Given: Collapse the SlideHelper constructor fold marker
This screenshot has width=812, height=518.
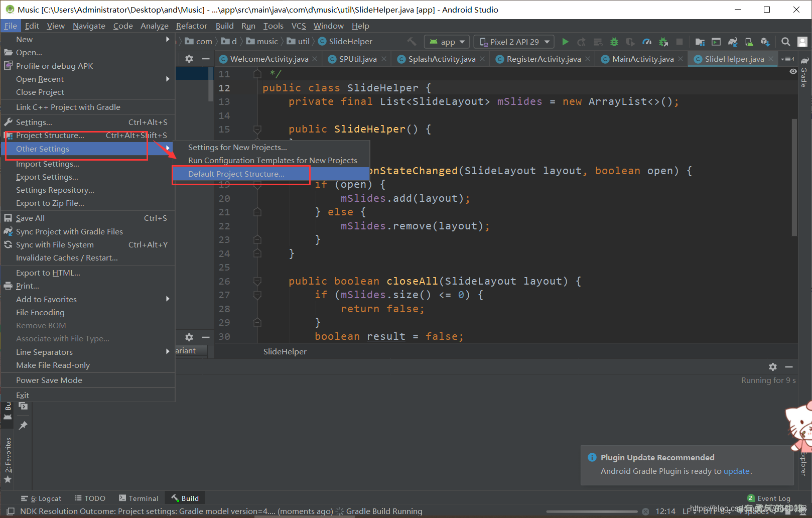Looking at the screenshot, I should coord(257,129).
